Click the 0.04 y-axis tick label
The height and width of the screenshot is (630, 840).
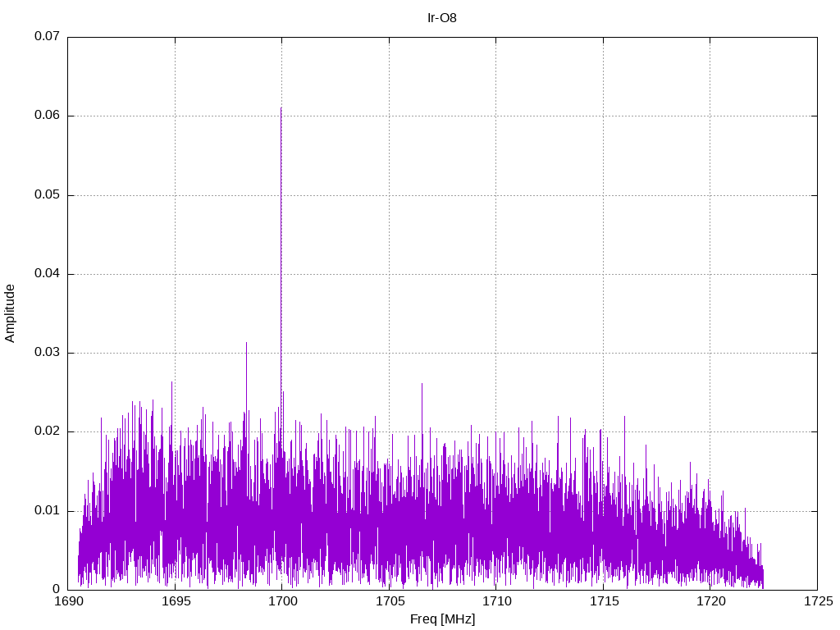(47, 274)
